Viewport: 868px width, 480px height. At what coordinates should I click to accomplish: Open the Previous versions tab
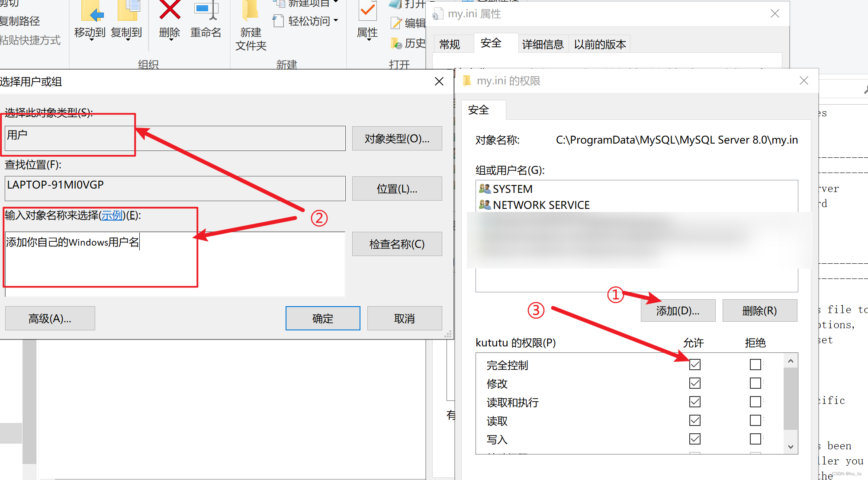tap(600, 44)
